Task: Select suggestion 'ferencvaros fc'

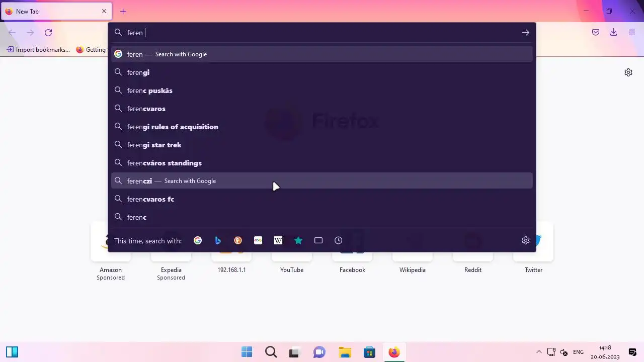Action: [x=322, y=199]
